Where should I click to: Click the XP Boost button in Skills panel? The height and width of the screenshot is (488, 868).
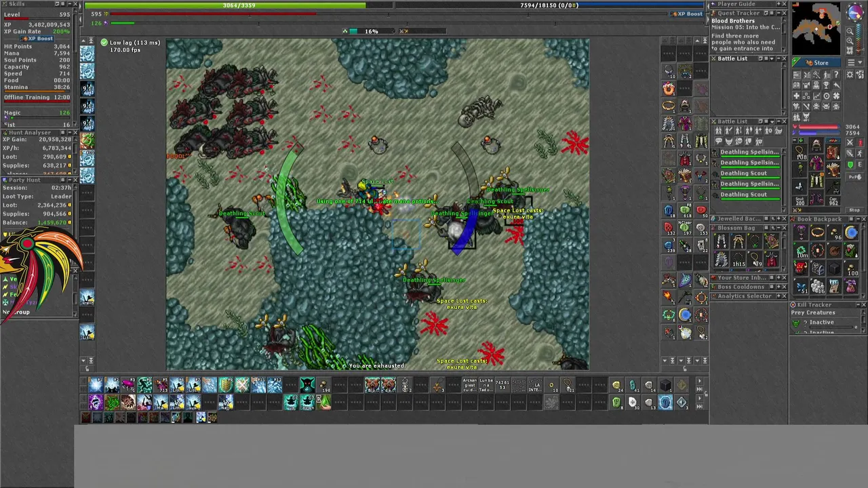(37, 39)
